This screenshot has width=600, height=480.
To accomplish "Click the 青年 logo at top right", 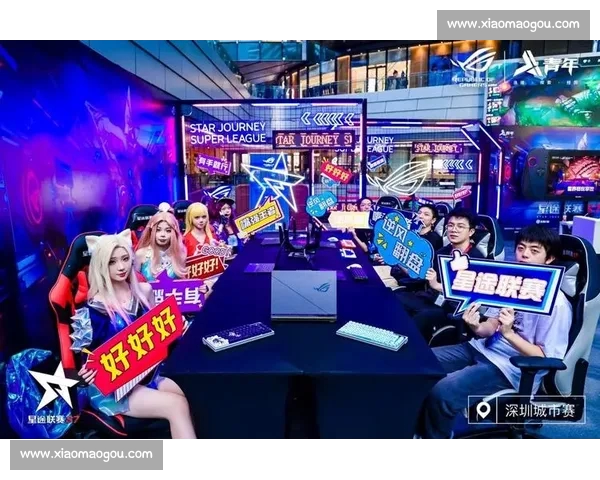I will pyautogui.click(x=546, y=64).
